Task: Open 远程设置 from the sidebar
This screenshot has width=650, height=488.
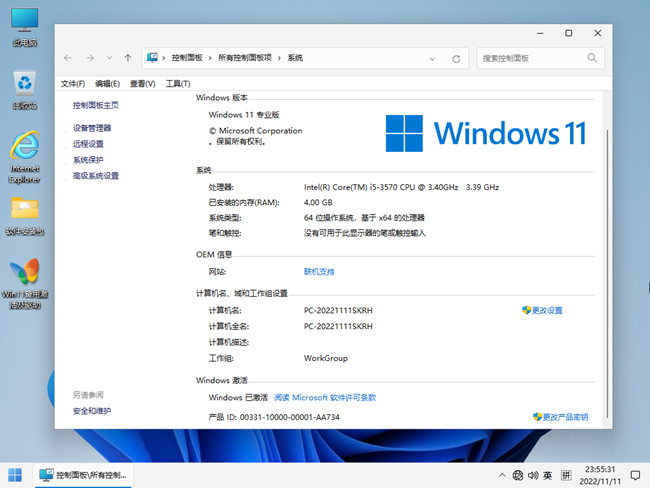Action: (x=88, y=144)
